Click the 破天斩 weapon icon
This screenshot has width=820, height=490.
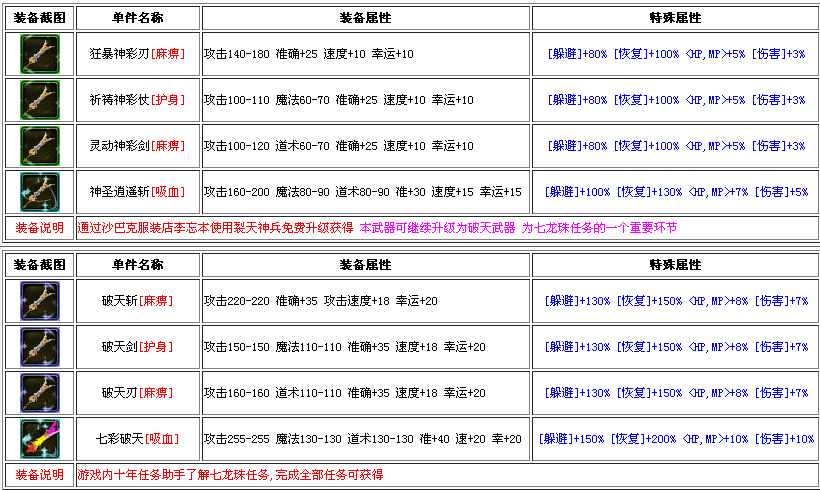39,301
